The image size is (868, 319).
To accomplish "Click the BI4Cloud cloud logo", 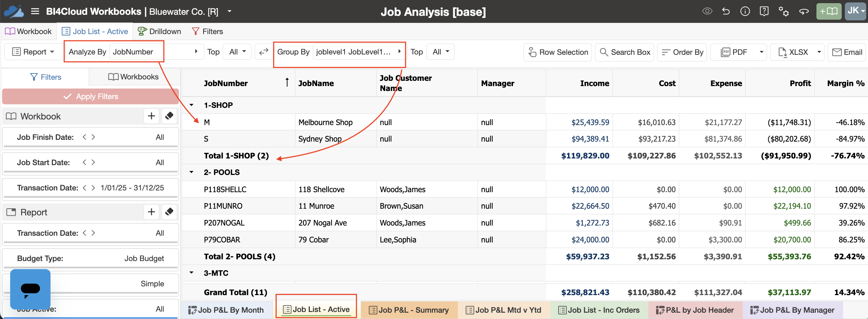I will coord(14,11).
